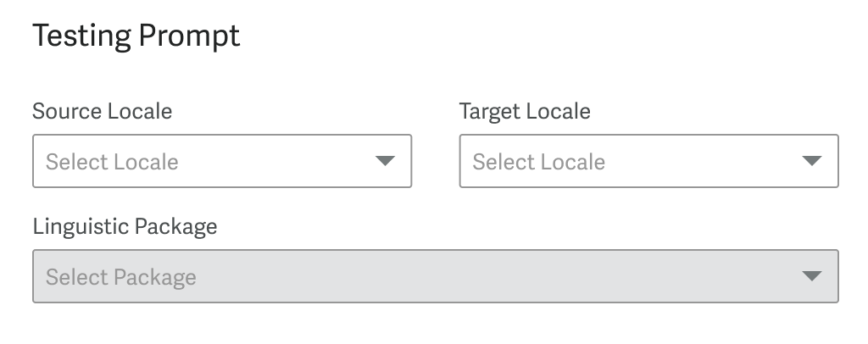This screenshot has height=344, width=868.
Task: Click the Testing Prompt heading
Action: (x=136, y=36)
